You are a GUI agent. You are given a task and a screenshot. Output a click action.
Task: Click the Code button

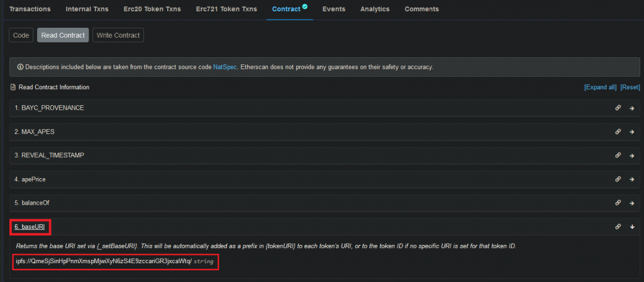tap(21, 35)
